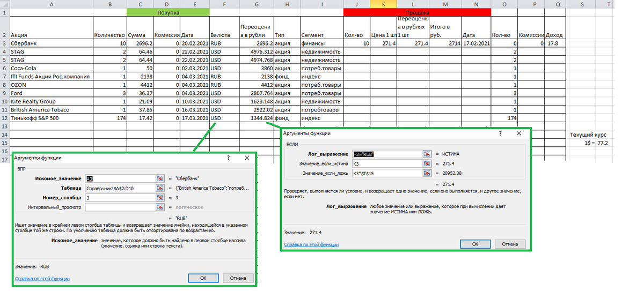Viewport: 644px width, 291px height.
Task: Select column K header
Action: pos(384,4)
